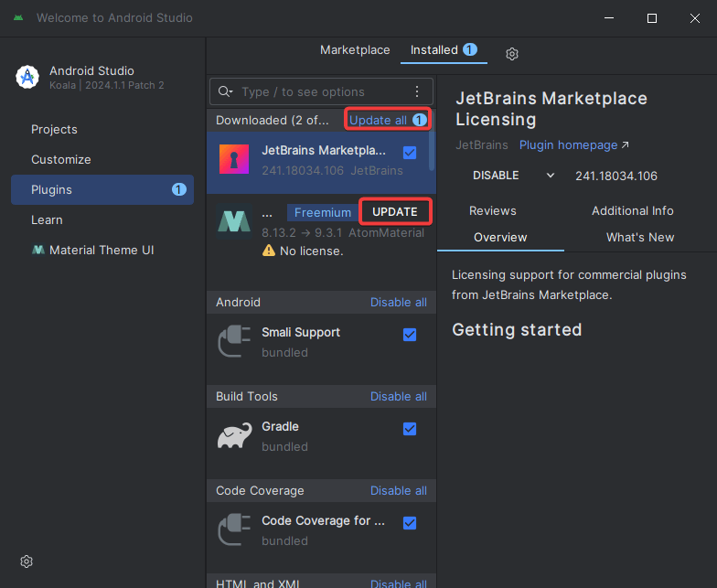This screenshot has width=717, height=588.
Task: Switch to the Marketplace tab
Action: (355, 50)
